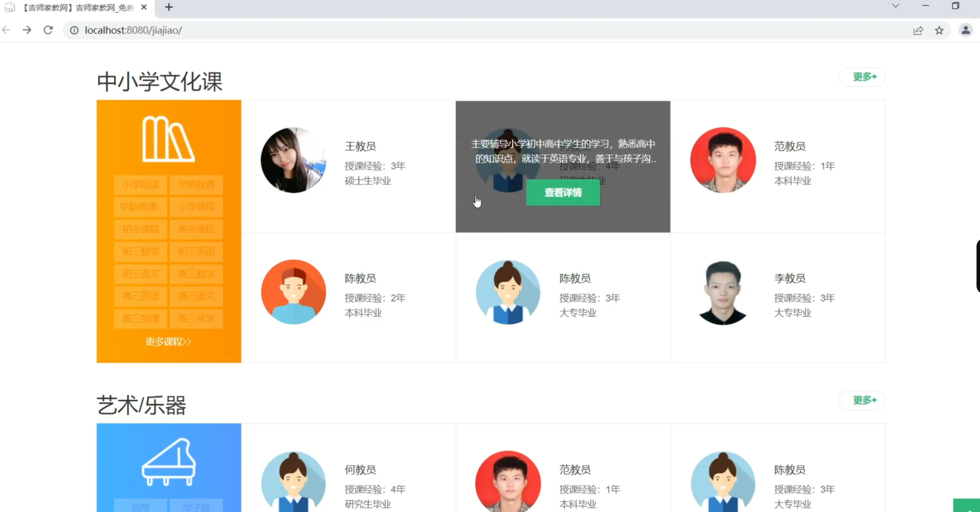Click the green 查看详情 button
The image size is (980, 512).
pos(563,193)
